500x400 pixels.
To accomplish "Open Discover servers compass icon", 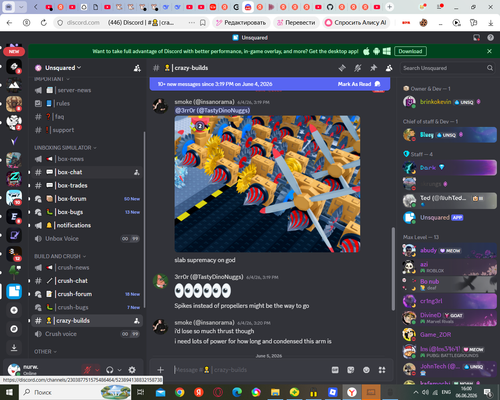I will [14, 329].
